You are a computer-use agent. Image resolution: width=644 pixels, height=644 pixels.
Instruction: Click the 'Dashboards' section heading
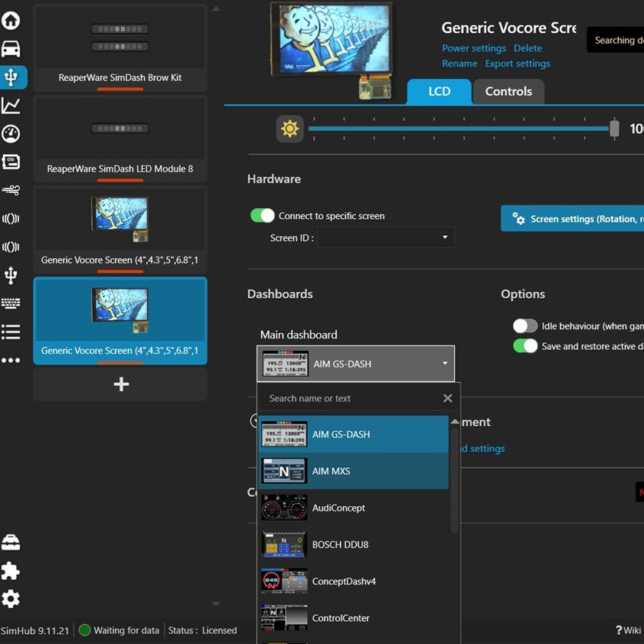[280, 294]
